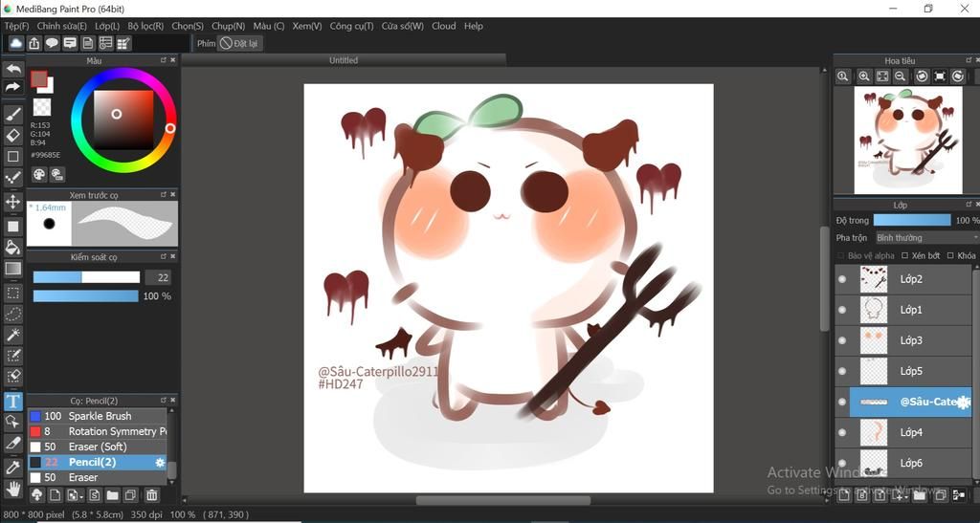The height and width of the screenshot is (523, 980).
Task: Select the Bucket fill tool
Action: click(x=13, y=247)
